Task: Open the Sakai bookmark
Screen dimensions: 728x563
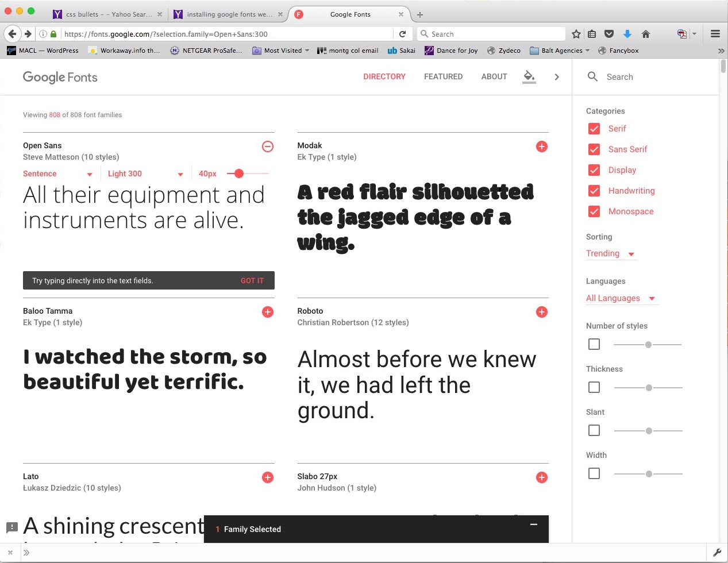Action: point(402,51)
